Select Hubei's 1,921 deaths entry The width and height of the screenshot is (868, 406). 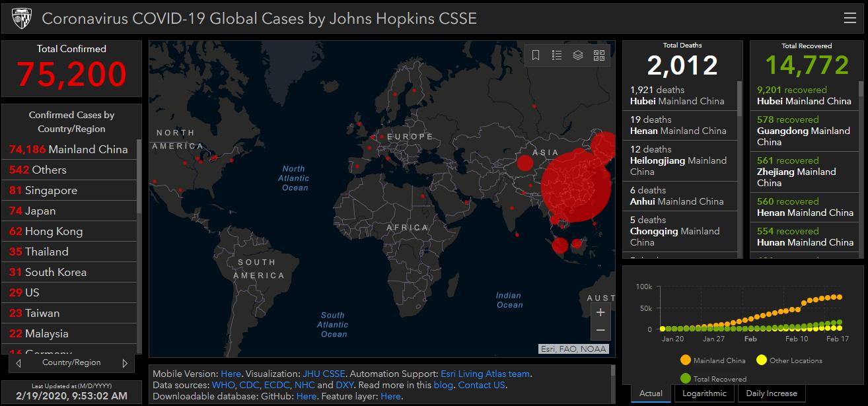click(680, 96)
